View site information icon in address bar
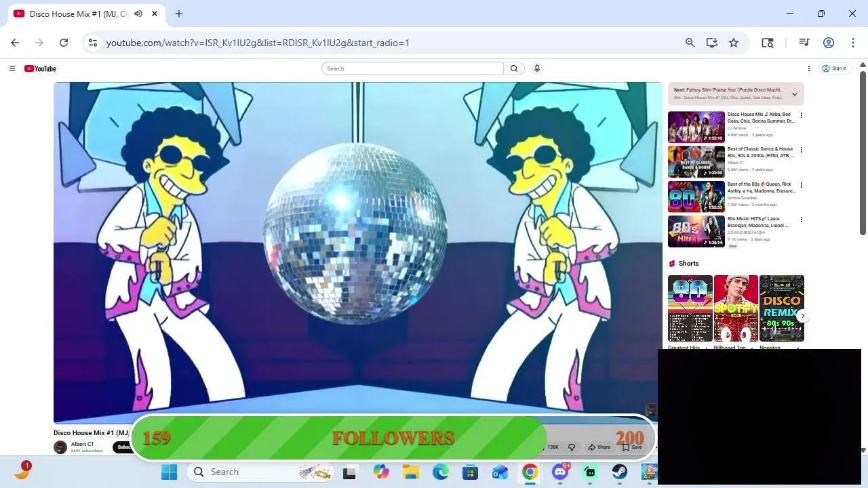This screenshot has width=868, height=488. tap(93, 43)
